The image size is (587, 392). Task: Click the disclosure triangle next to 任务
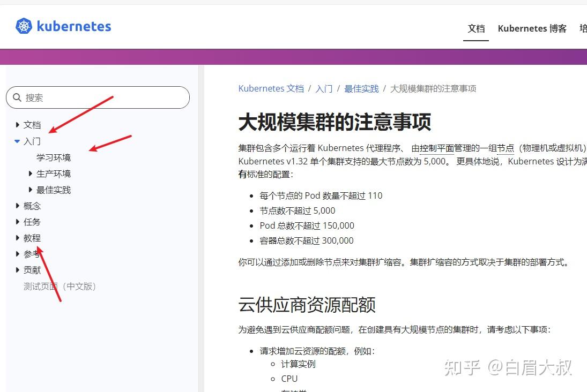coord(18,222)
